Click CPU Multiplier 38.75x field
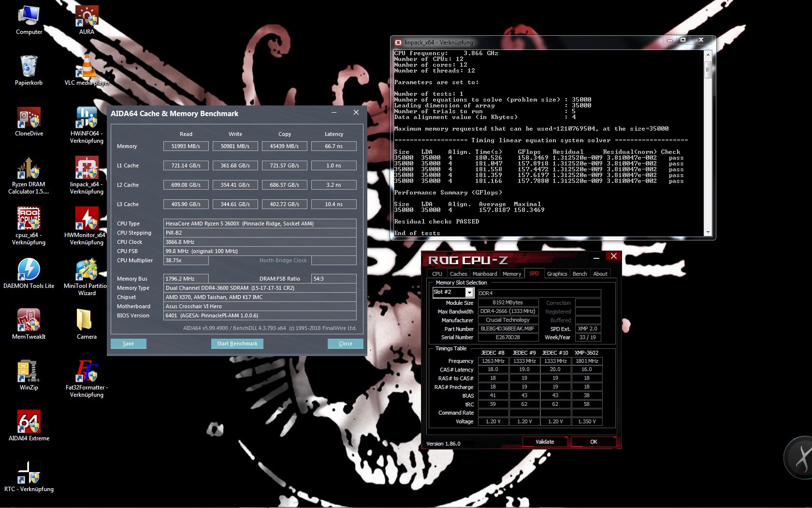This screenshot has width=812, height=508. [x=186, y=260]
